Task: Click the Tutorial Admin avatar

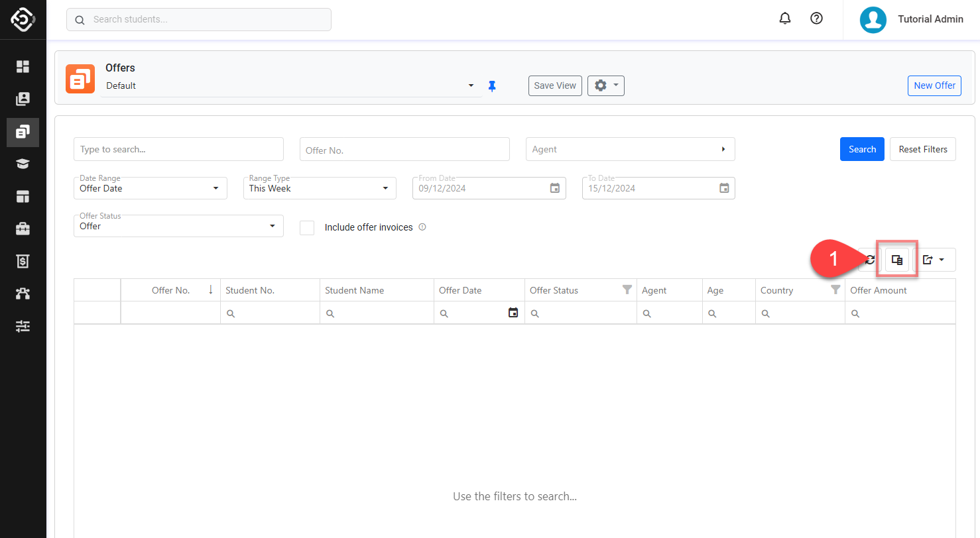Action: pos(873,19)
